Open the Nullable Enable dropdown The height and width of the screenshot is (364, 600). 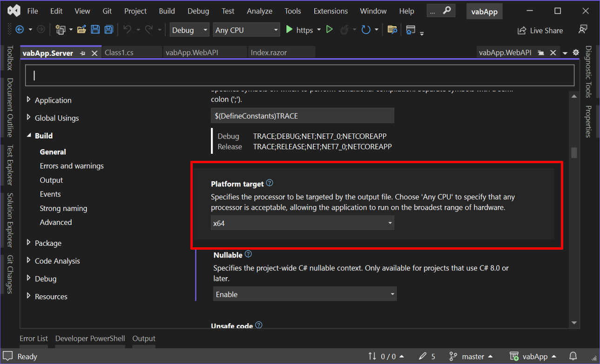click(305, 294)
